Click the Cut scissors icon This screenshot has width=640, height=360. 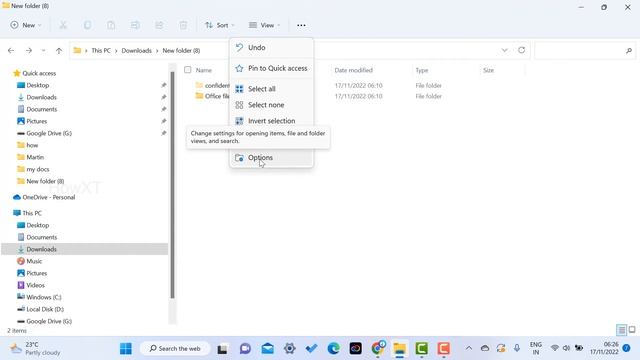63,25
